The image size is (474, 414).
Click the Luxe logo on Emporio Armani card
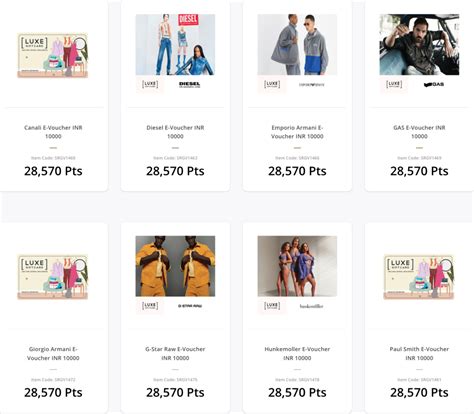coord(272,84)
